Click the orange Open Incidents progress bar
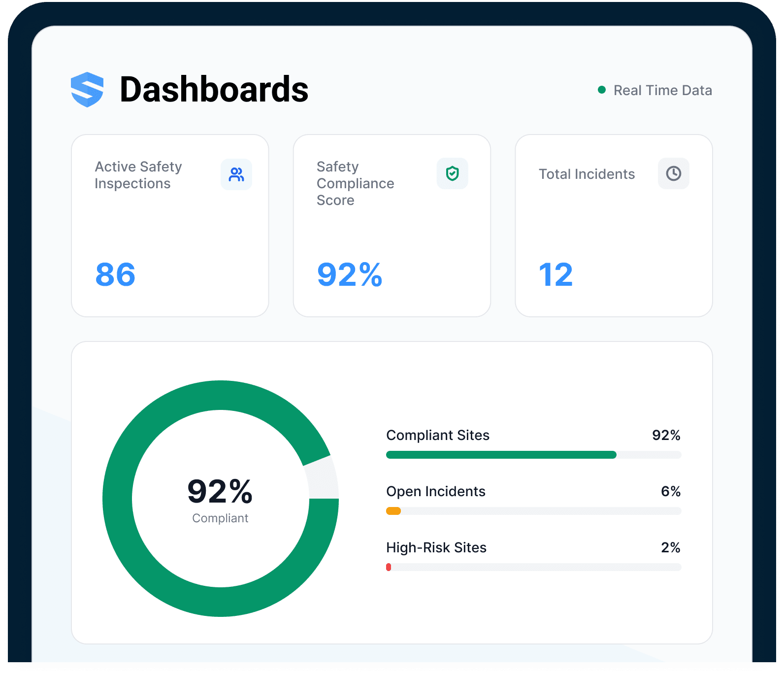The width and height of the screenshot is (784, 676). pos(393,511)
